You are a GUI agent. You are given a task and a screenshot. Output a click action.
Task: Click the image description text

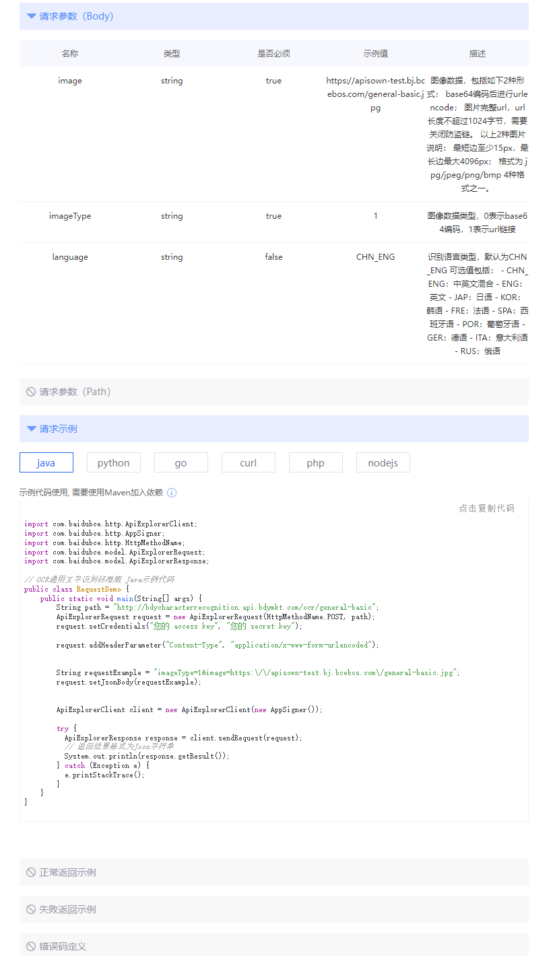click(x=478, y=135)
